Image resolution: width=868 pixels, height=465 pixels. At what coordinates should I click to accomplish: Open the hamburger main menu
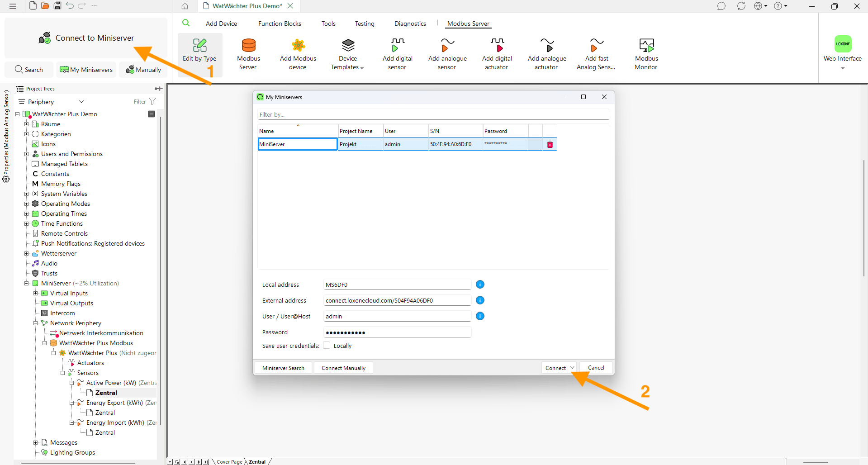13,6
